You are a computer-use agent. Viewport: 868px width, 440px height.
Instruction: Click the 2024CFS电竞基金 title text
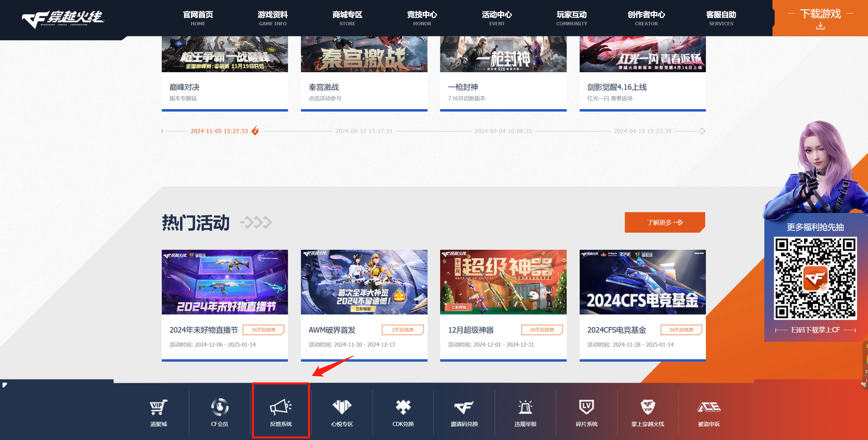click(x=617, y=330)
